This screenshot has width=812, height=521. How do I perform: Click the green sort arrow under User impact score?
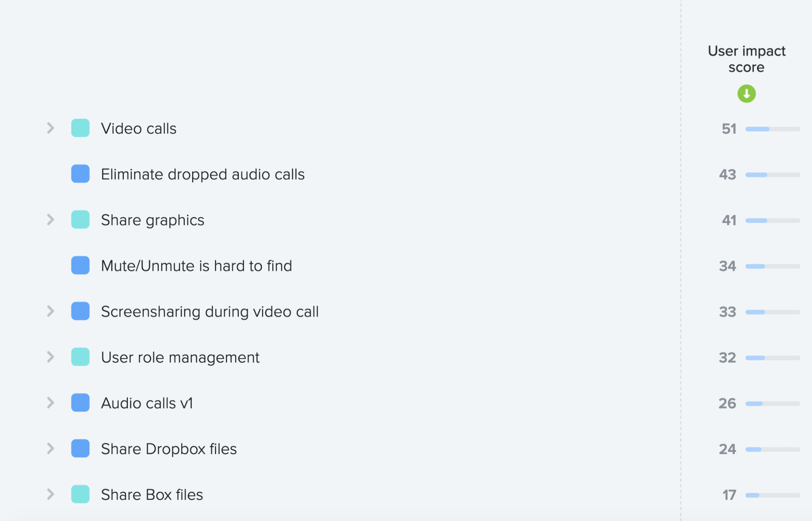tap(746, 94)
